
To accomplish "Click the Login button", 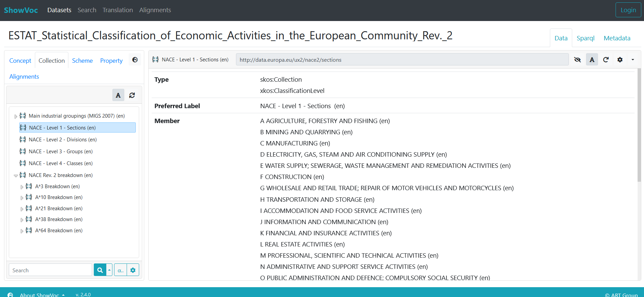I will click(x=628, y=10).
